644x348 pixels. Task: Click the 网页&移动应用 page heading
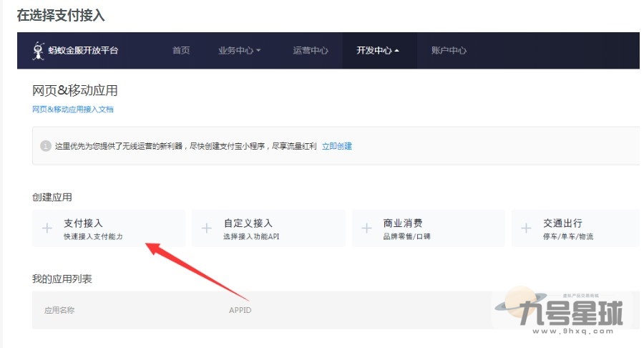coord(74,90)
